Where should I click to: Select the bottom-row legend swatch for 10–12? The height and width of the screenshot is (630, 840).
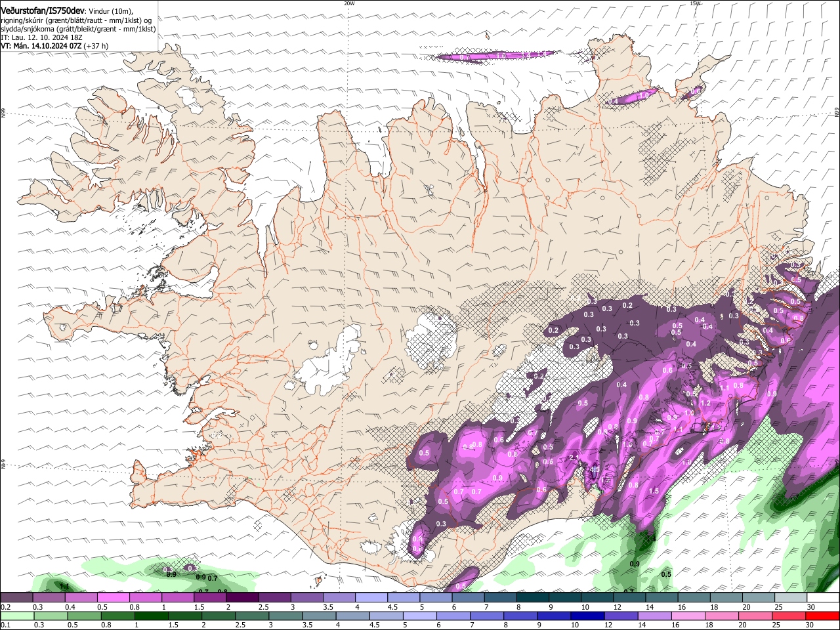point(588,616)
